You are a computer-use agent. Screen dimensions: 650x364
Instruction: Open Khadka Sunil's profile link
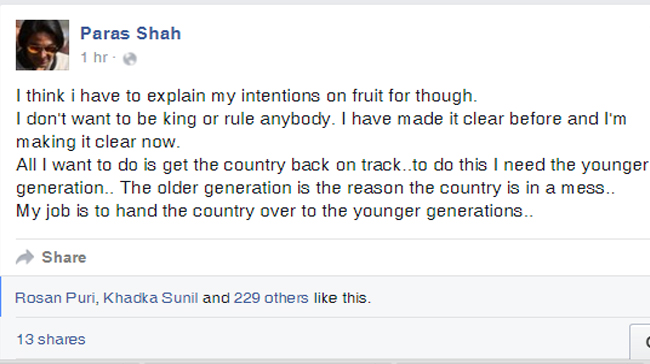[150, 298]
